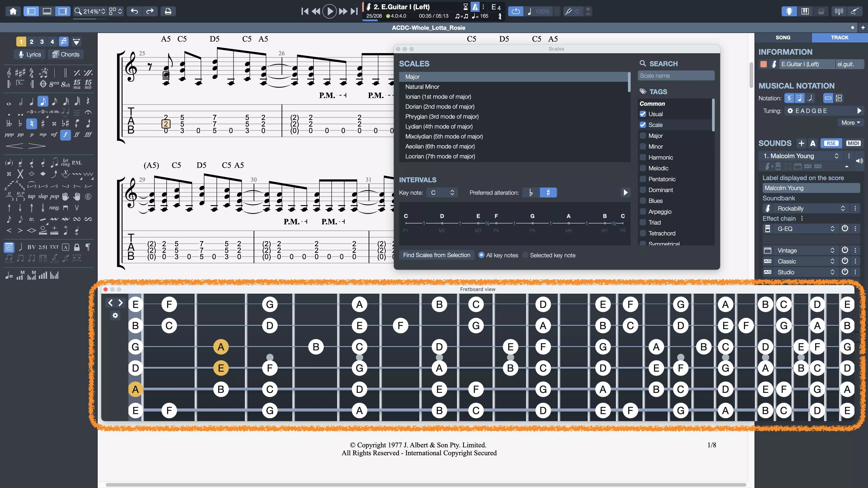Select Locrian (7th mode of major) scale
868x488 pixels.
pyautogui.click(x=513, y=156)
